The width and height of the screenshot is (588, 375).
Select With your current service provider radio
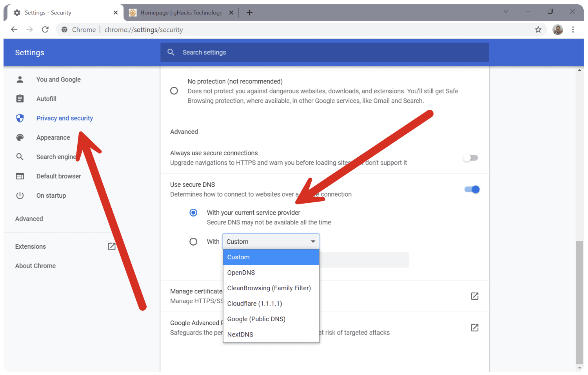[193, 213]
